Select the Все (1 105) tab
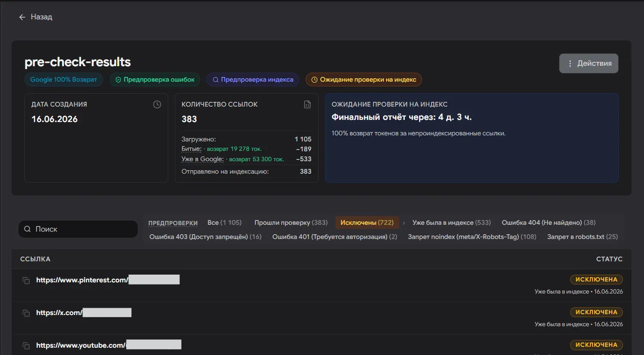 pos(225,223)
